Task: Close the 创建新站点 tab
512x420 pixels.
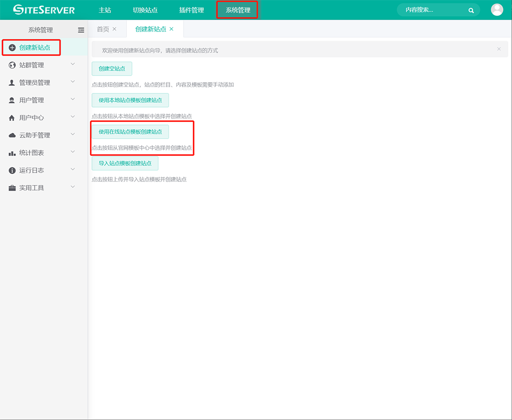Action: (x=171, y=29)
